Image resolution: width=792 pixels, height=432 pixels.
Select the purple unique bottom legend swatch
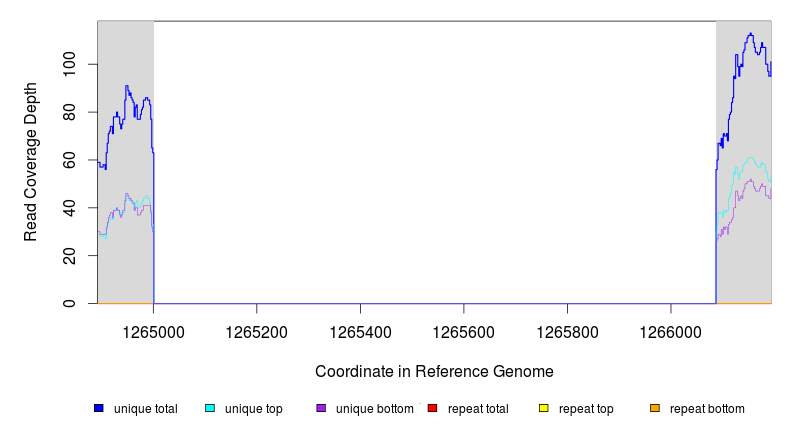click(321, 408)
